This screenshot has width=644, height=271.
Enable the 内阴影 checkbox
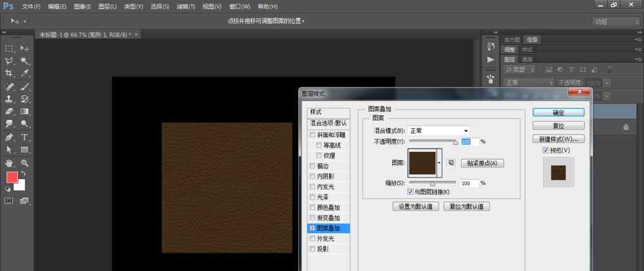(312, 176)
